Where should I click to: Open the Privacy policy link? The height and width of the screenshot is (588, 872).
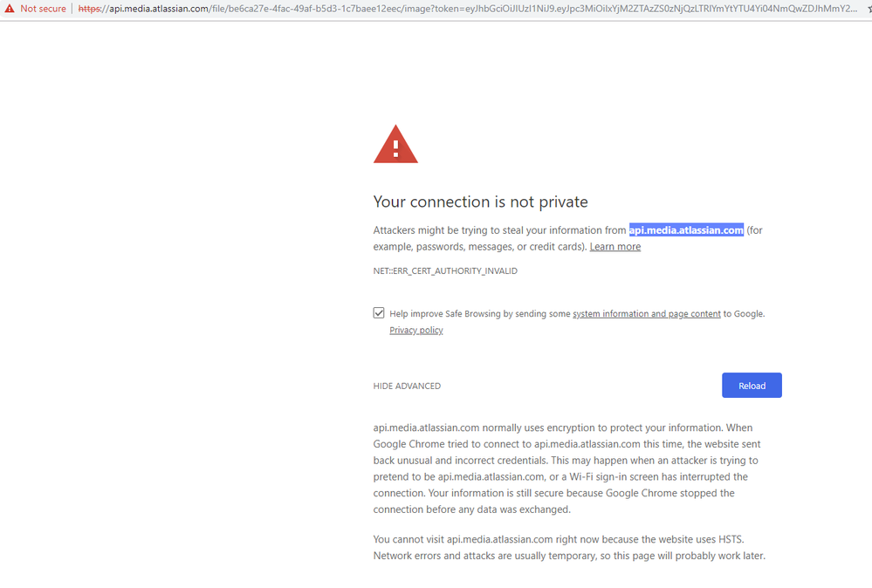coord(416,330)
